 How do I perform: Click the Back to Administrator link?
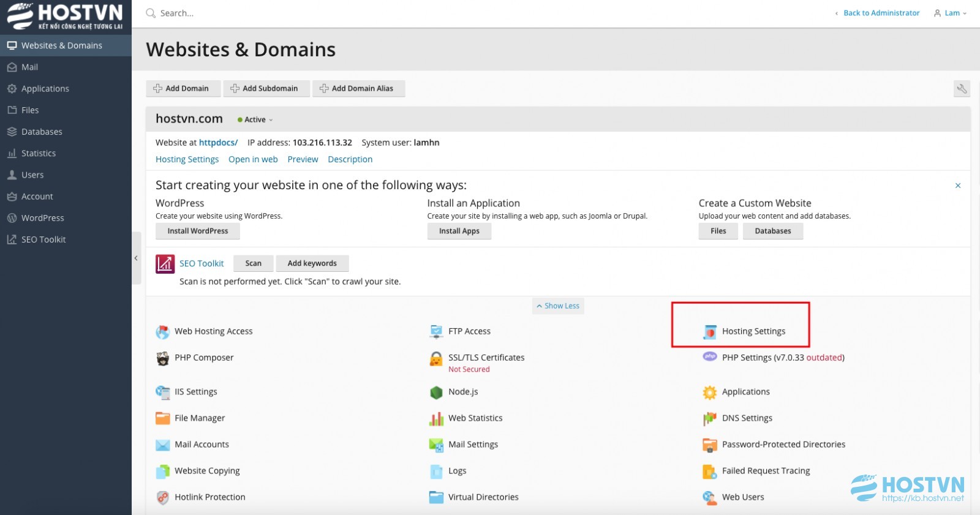click(881, 13)
